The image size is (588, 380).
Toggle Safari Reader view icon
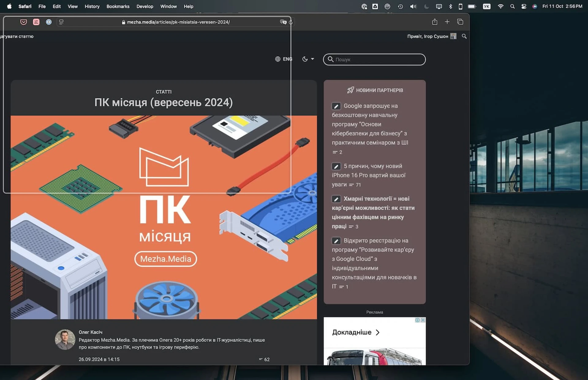tap(61, 22)
